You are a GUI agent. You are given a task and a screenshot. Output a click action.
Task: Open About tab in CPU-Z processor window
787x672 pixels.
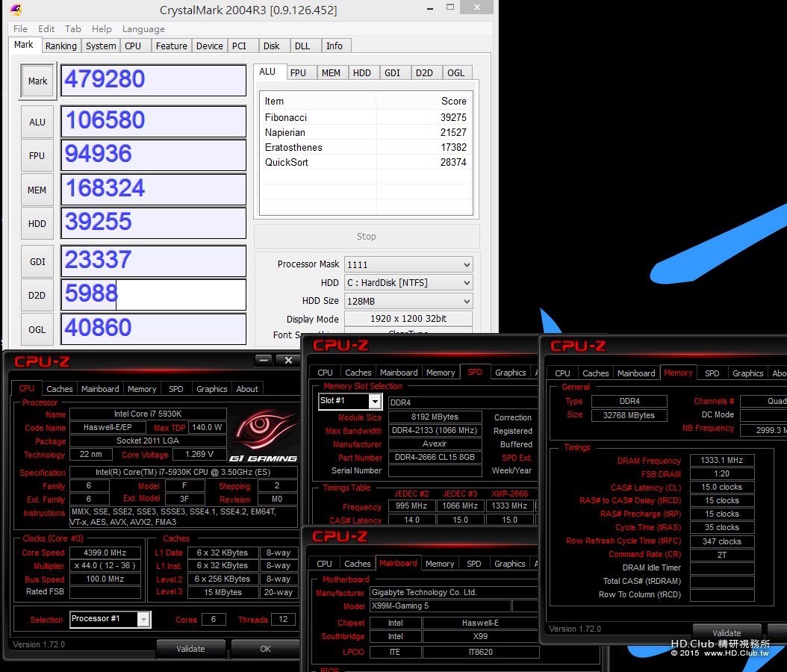click(247, 389)
